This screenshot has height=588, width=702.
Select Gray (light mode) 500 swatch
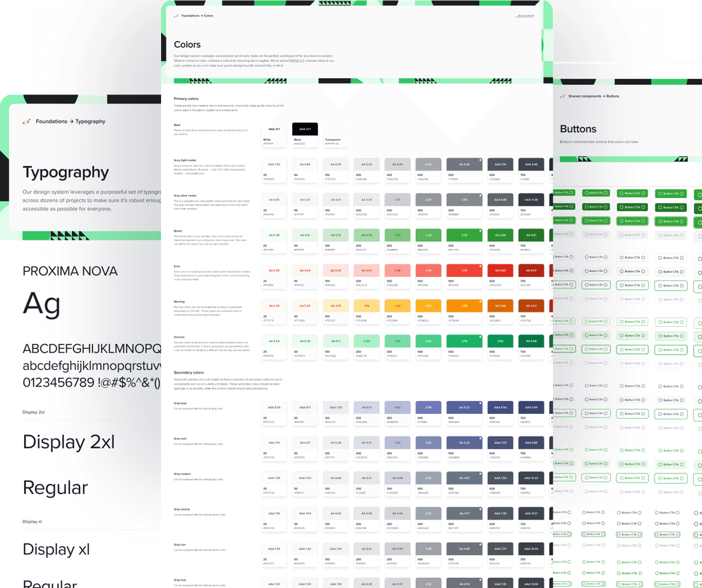coord(464,170)
